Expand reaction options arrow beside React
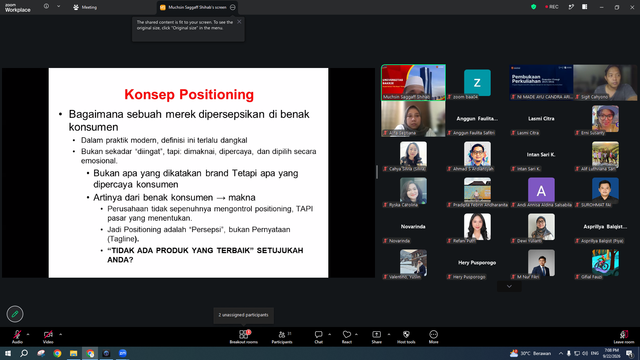This screenshot has width=640, height=360. pyautogui.click(x=356, y=334)
